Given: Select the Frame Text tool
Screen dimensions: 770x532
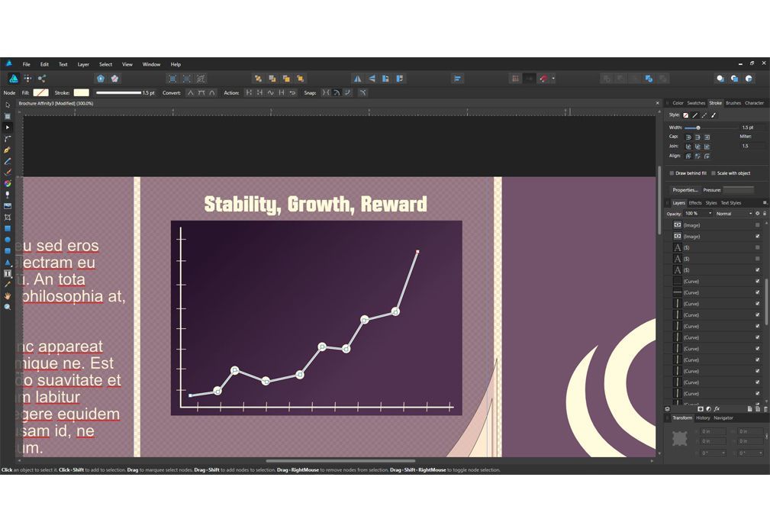Looking at the screenshot, I should 8,273.
